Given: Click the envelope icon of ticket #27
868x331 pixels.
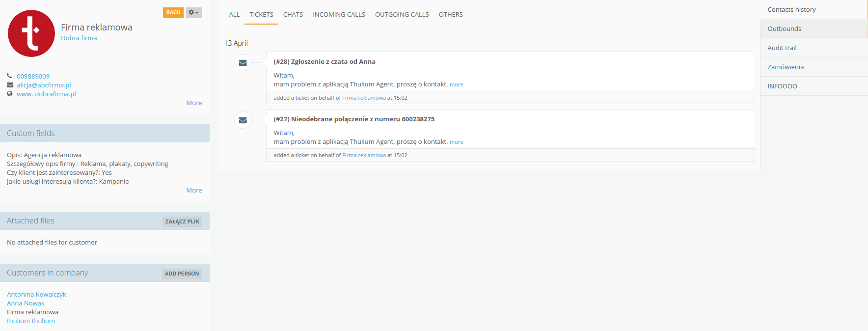Looking at the screenshot, I should (x=243, y=120).
